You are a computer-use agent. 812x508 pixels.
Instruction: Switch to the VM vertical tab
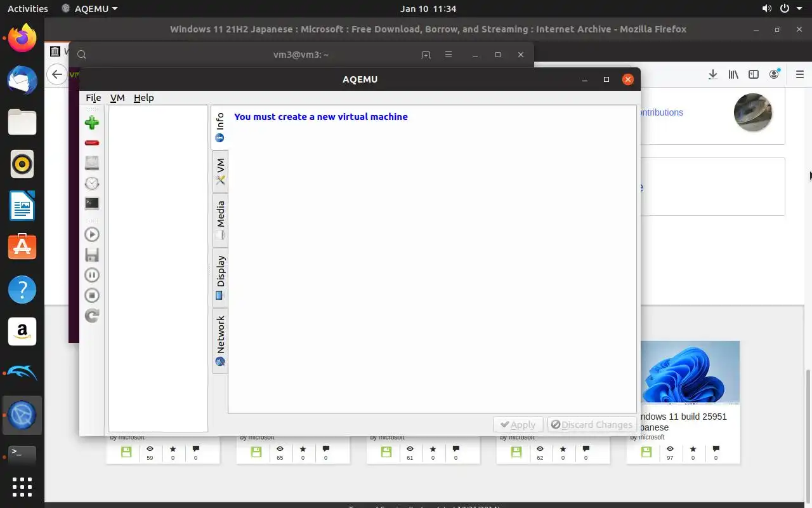(220, 172)
